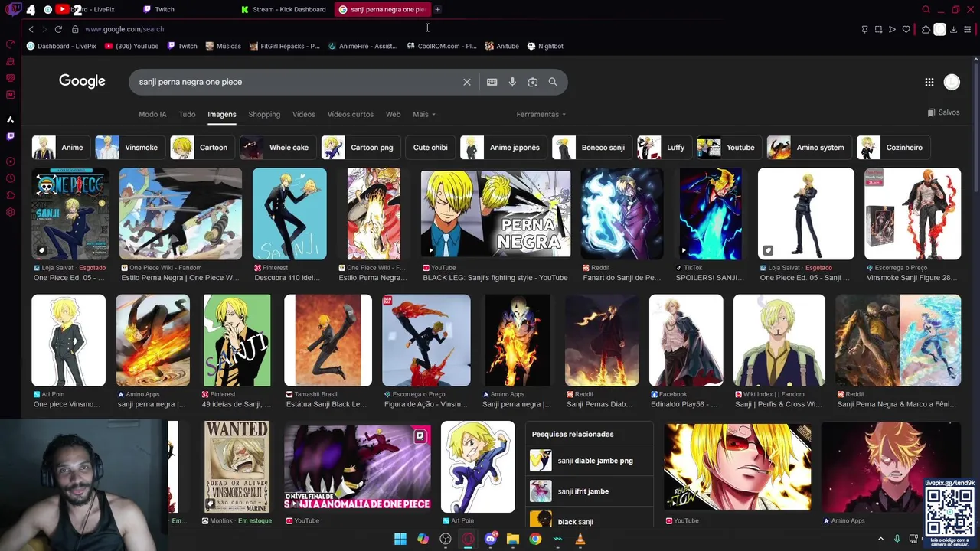
Task: Switch to the Web tab
Action: pos(393,114)
